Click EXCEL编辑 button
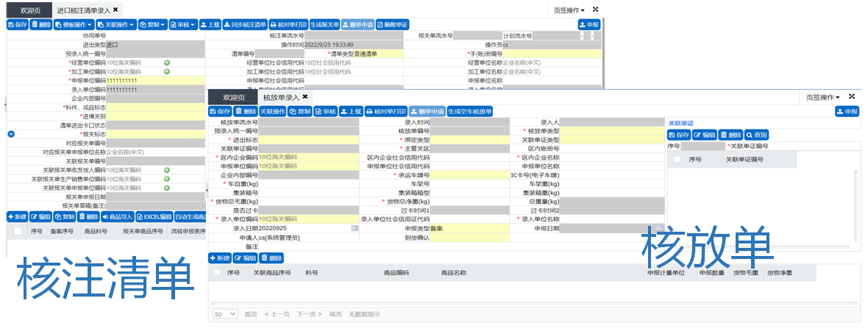The image size is (868, 331). 154,216
